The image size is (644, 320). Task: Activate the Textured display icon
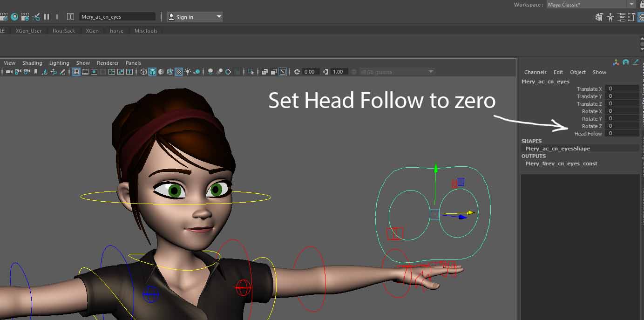[178, 72]
